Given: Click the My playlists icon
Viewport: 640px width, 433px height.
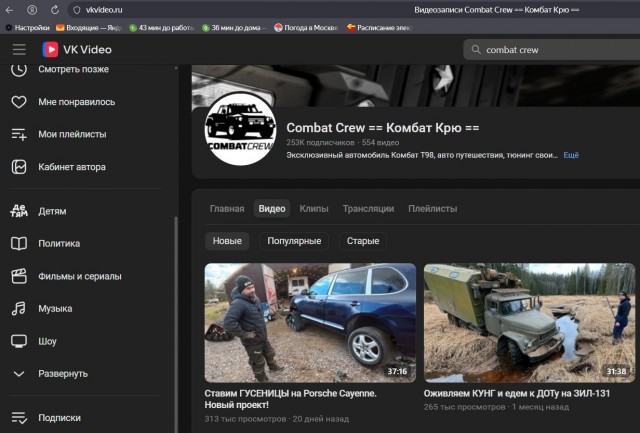Looking at the screenshot, I should [x=19, y=134].
